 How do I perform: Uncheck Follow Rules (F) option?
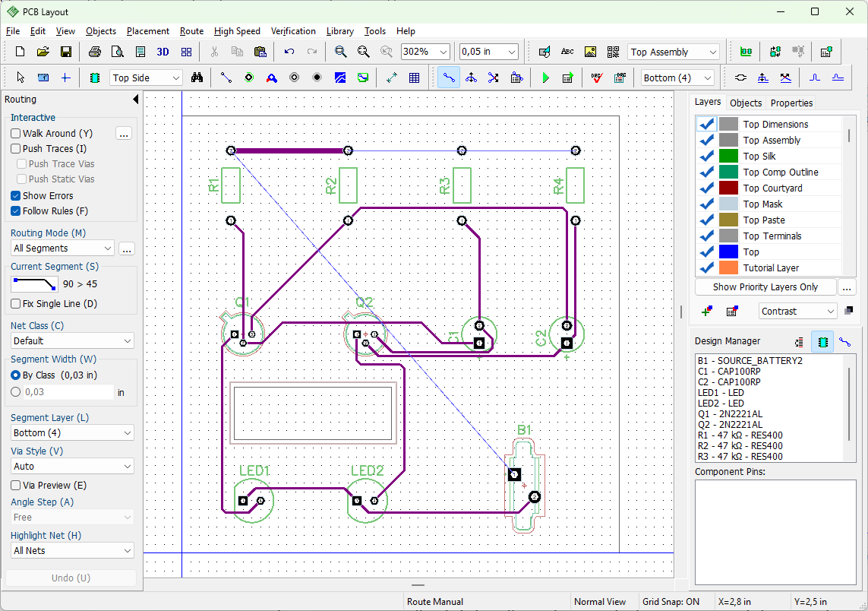coord(15,211)
